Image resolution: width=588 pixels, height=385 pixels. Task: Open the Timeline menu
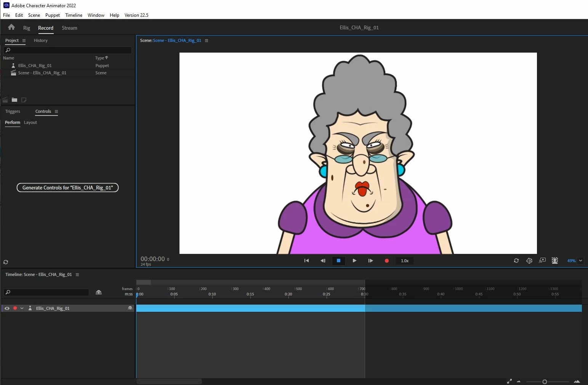pos(74,15)
